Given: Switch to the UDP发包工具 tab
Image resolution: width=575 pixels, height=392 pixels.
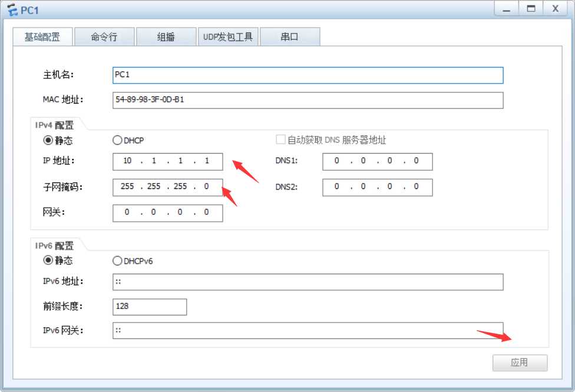Looking at the screenshot, I should click(228, 36).
